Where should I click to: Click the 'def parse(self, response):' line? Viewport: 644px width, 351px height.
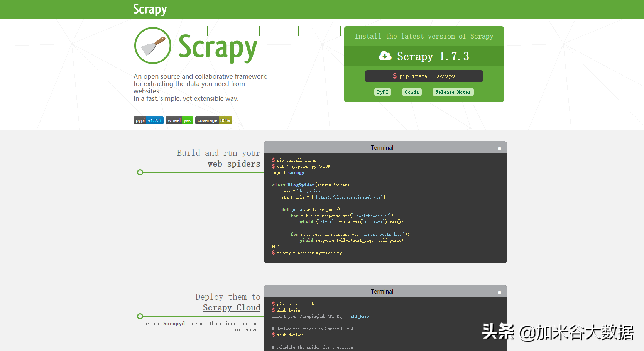pyautogui.click(x=312, y=210)
